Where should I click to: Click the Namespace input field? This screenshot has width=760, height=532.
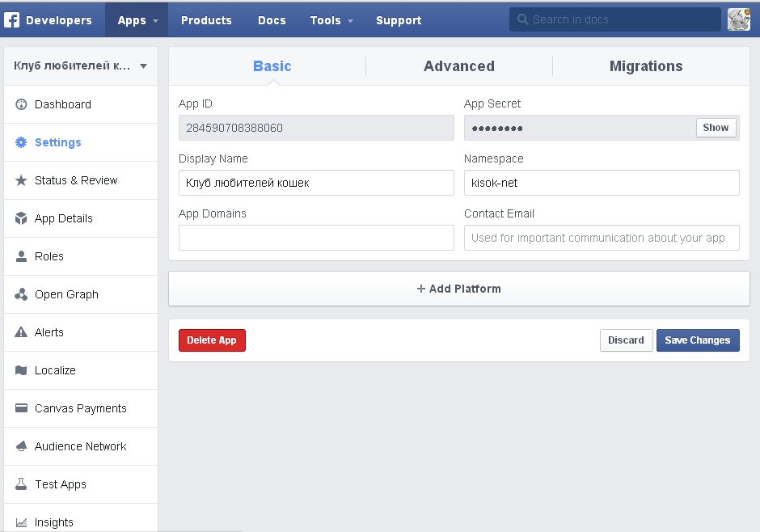pyautogui.click(x=602, y=183)
